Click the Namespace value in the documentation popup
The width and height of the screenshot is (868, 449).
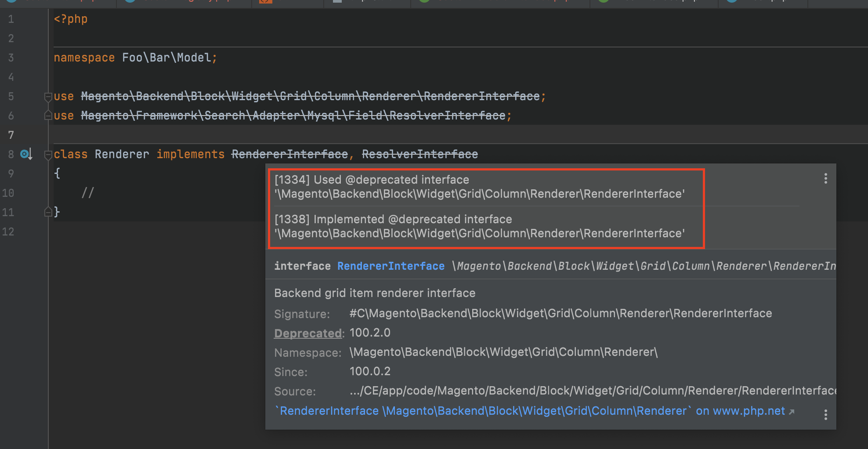click(x=503, y=352)
